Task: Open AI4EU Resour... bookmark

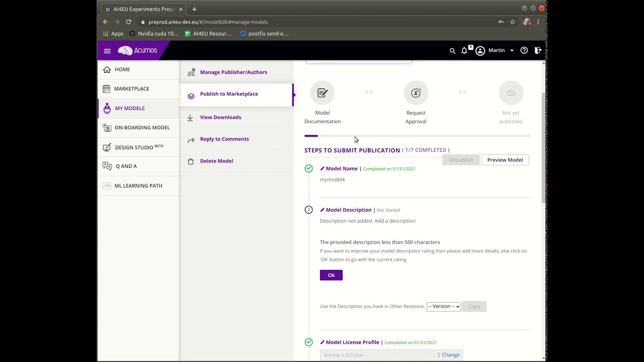Action: coord(208,34)
